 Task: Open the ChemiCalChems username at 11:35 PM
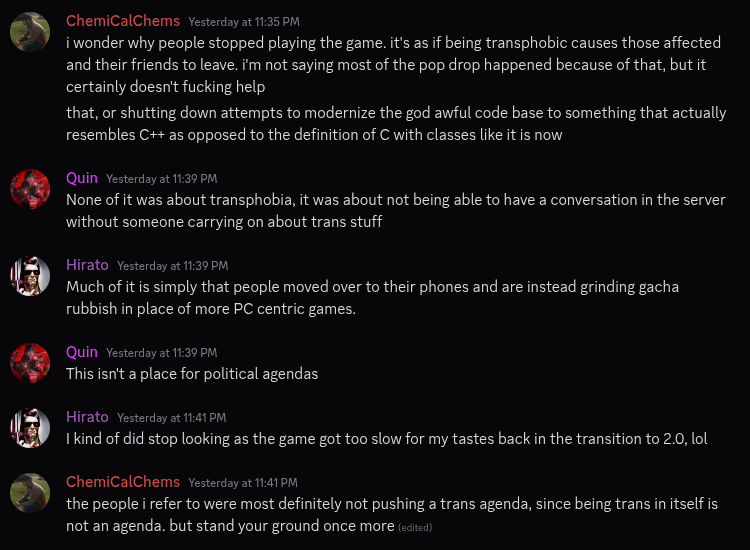coord(123,20)
